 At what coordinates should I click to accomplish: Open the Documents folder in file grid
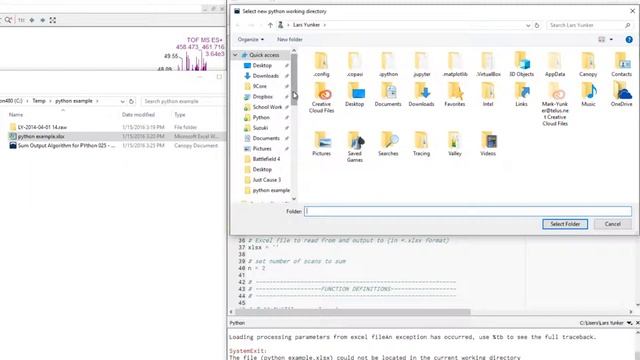(x=388, y=94)
